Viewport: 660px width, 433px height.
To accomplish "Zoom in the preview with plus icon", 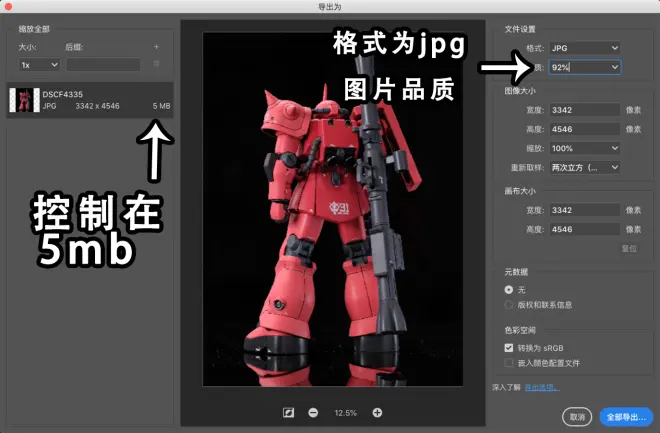I will pos(377,413).
